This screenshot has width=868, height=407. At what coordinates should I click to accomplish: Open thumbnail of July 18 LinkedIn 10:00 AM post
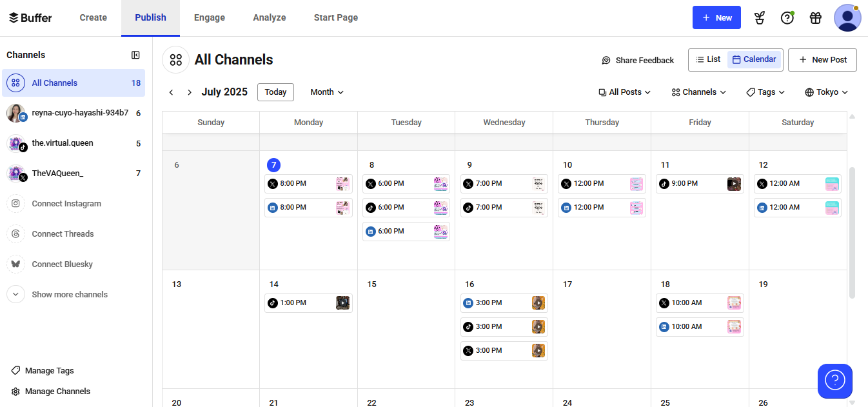click(x=735, y=327)
